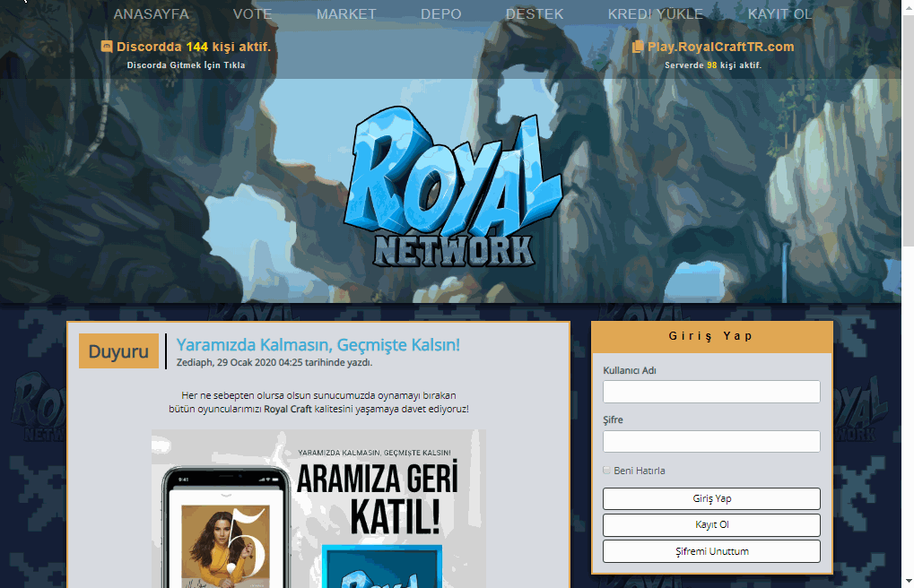
Task: Focus the Kullanıcı Adı input field
Action: click(x=711, y=392)
